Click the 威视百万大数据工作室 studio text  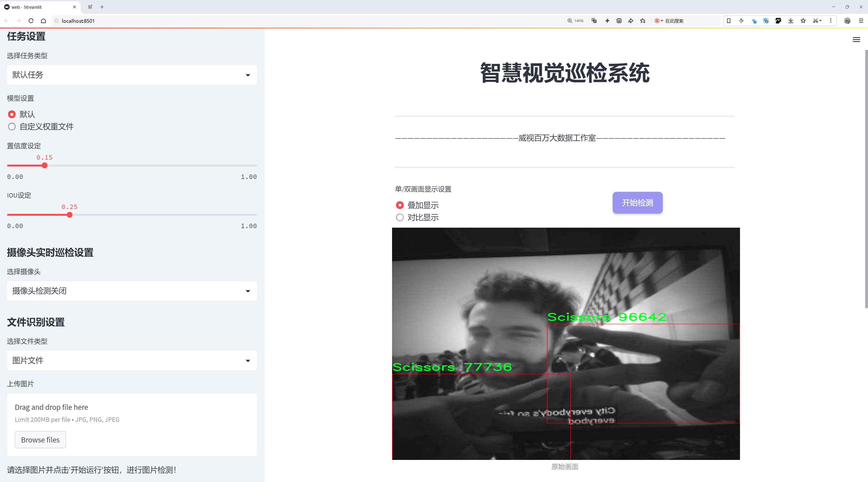click(x=557, y=138)
